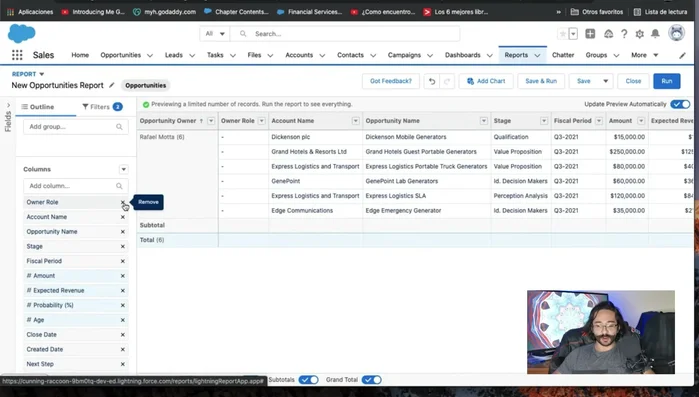
Task: Open Otros favoritos bookmarks folder
Action: (597, 12)
